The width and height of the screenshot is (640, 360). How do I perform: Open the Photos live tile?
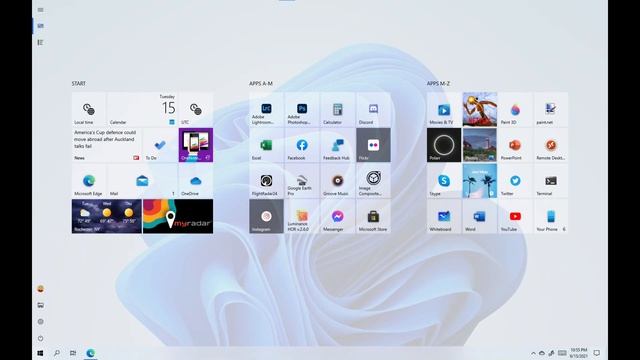click(480, 145)
